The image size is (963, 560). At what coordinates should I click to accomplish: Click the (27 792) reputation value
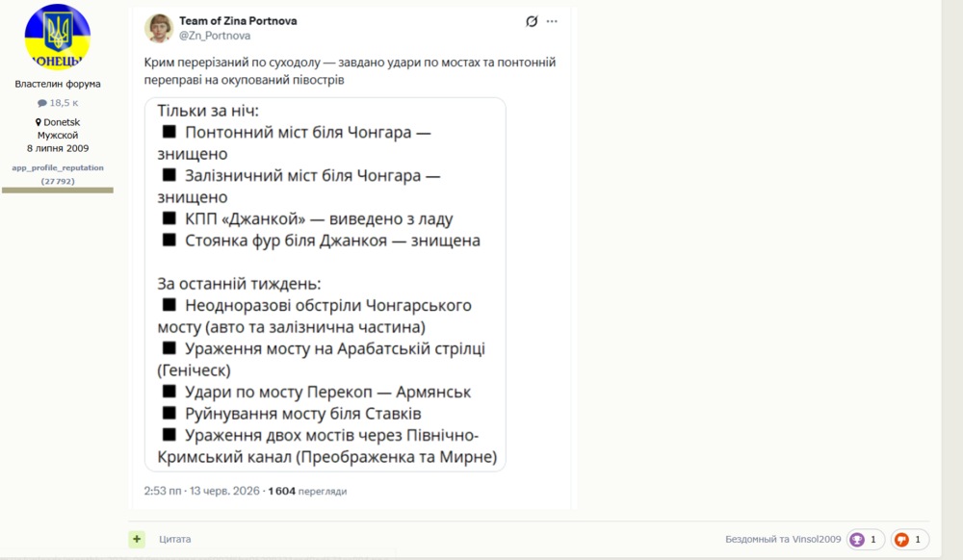[x=58, y=181]
